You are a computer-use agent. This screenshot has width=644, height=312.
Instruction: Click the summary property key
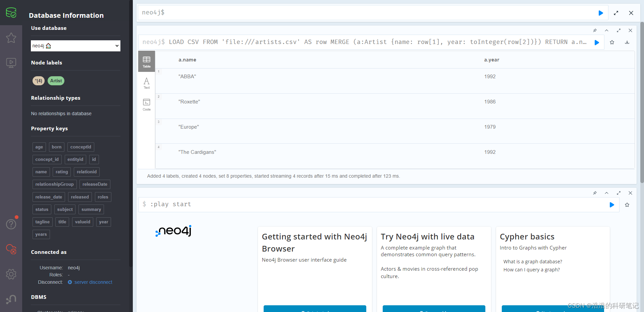coord(91,210)
